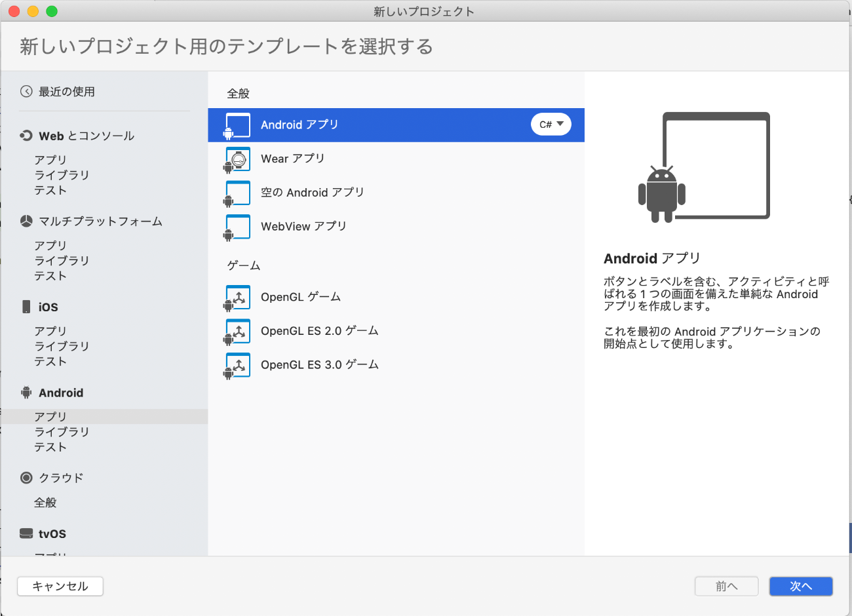The width and height of the screenshot is (852, 616).
Task: Click the キャンセル button
Action: 60,587
